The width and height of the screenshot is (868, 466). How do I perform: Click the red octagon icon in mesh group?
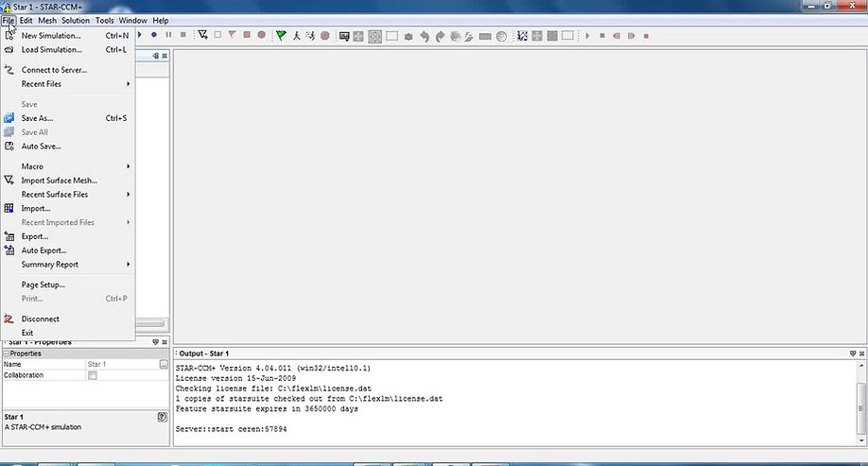click(261, 35)
